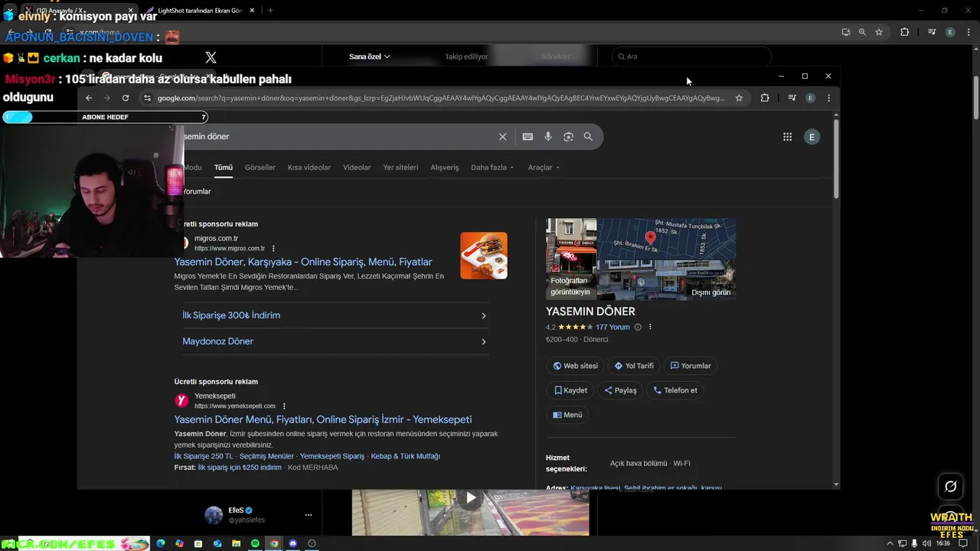Reload the Google search results page
980x551 pixels.
tap(126, 98)
